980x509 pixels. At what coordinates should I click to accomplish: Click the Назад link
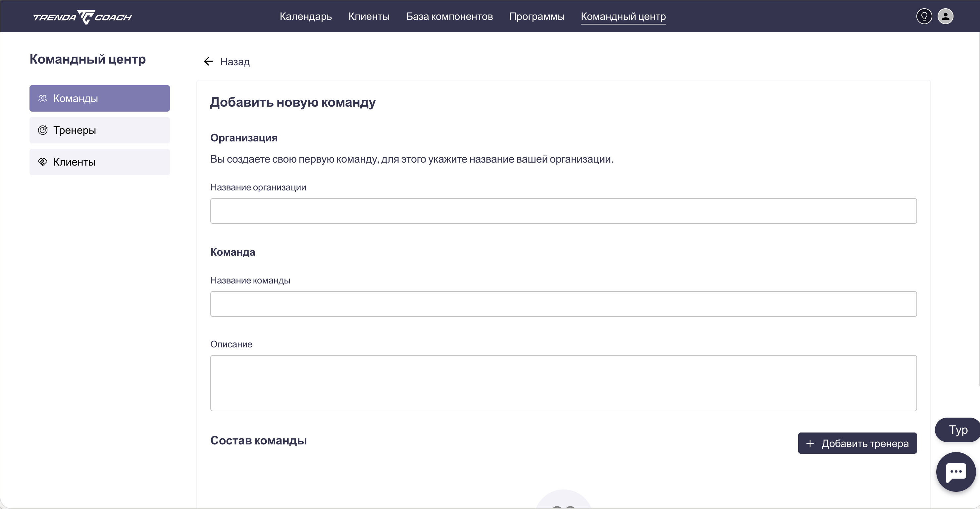(x=235, y=62)
